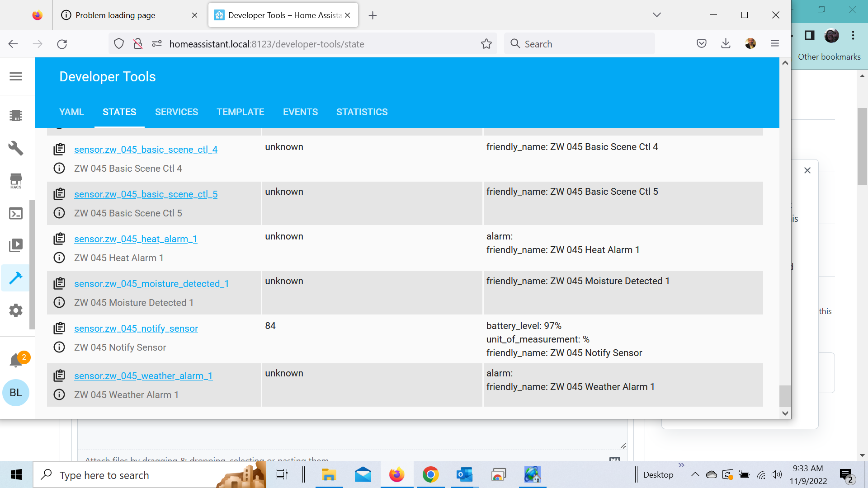This screenshot has height=488, width=868.
Task: Show info for ZW 045 Basic Scene Ctl 4
Action: coord(59,168)
